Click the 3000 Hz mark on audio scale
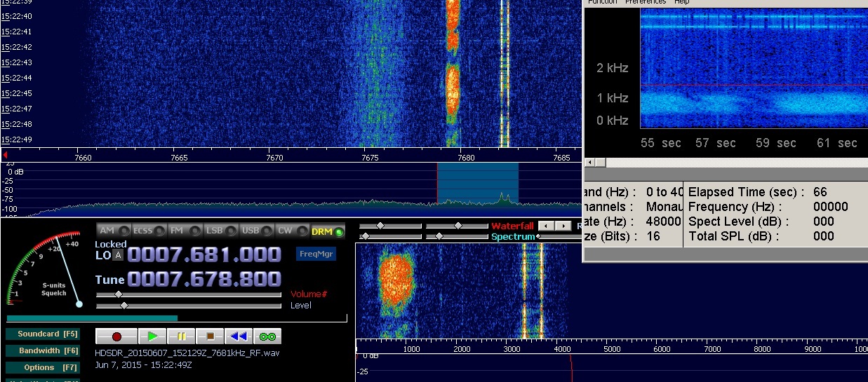868x382 pixels. [512, 349]
